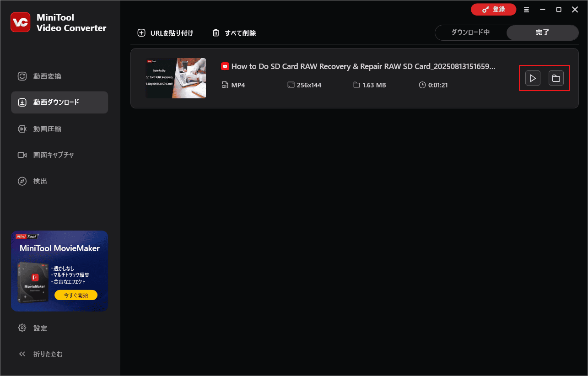The width and height of the screenshot is (588, 376).
Task: Open 設定 settings
Action: 32,328
